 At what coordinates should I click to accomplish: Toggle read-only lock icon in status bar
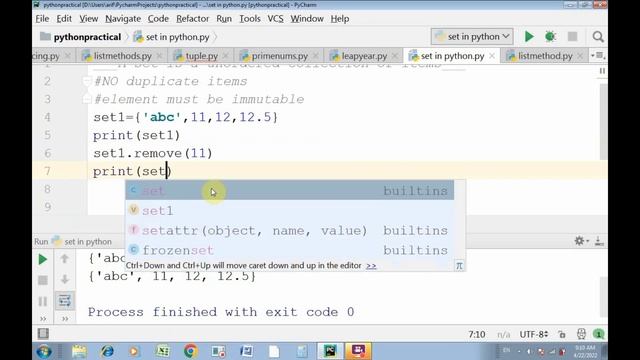[x=562, y=334]
